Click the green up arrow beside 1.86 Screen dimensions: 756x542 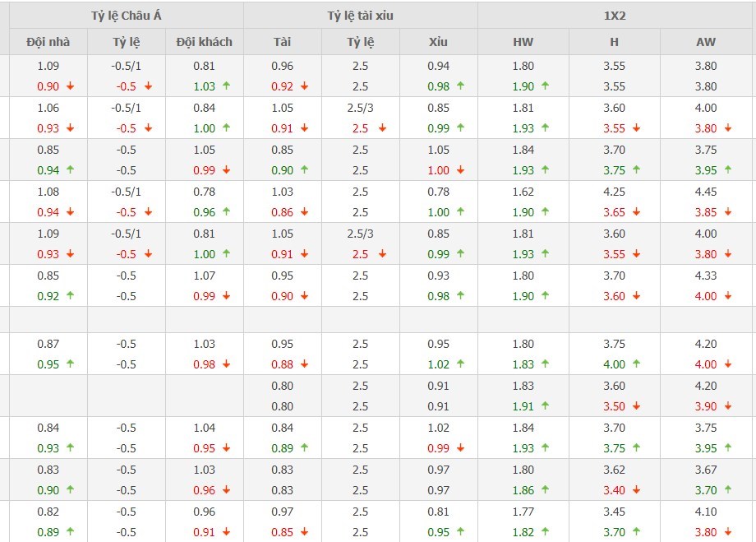(545, 490)
